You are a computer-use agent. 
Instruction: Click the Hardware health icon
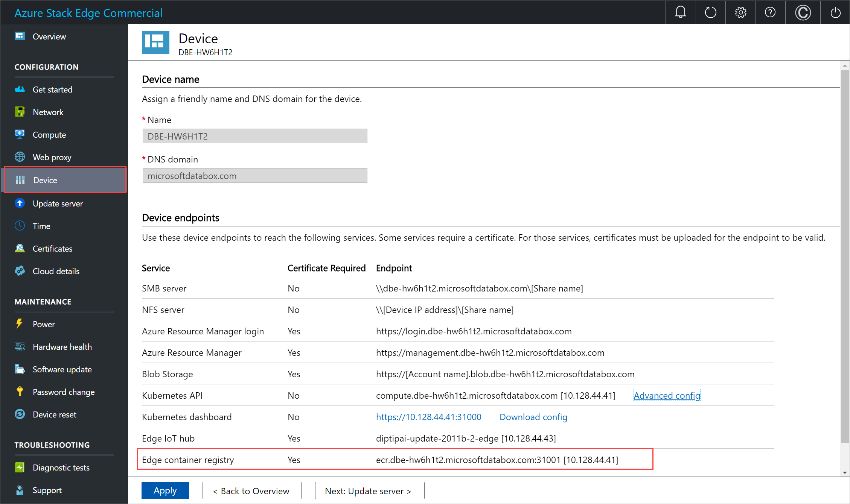[21, 347]
